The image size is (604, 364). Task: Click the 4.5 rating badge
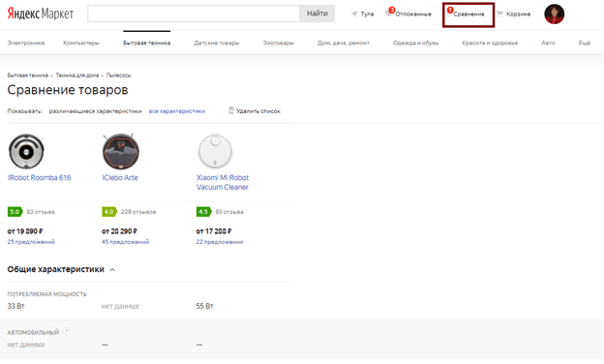click(x=204, y=212)
